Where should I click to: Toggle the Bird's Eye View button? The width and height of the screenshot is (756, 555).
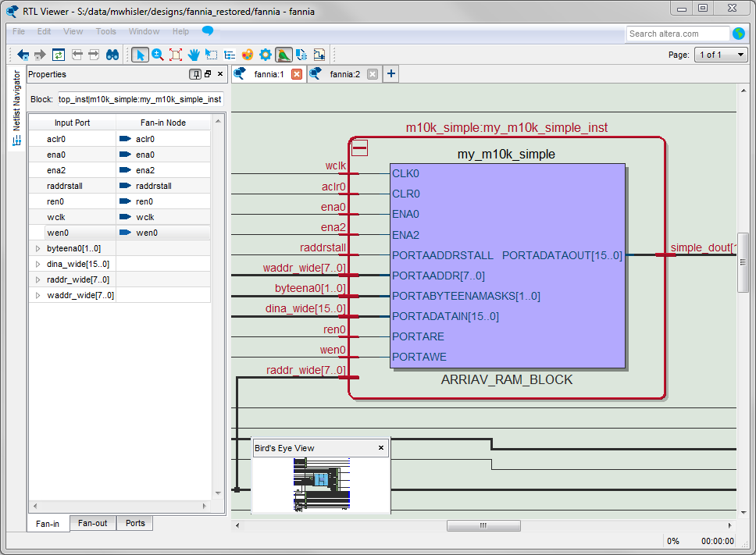click(x=283, y=55)
